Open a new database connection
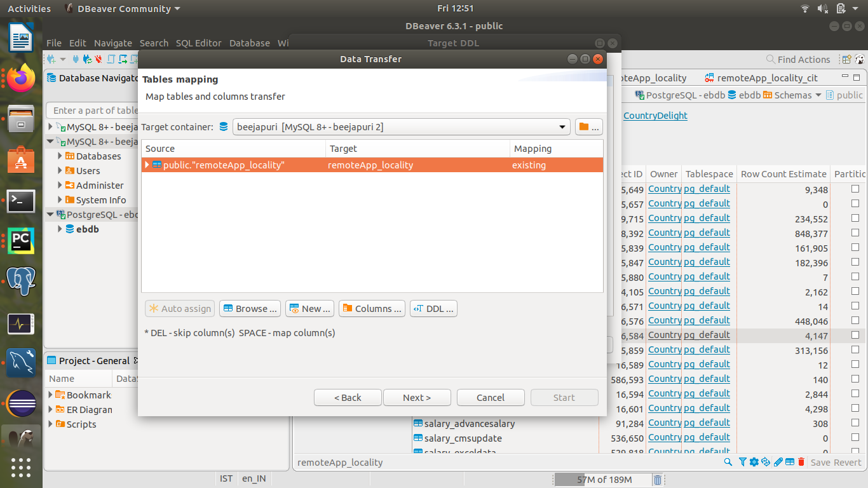Image resolution: width=868 pixels, height=488 pixels. click(x=50, y=58)
